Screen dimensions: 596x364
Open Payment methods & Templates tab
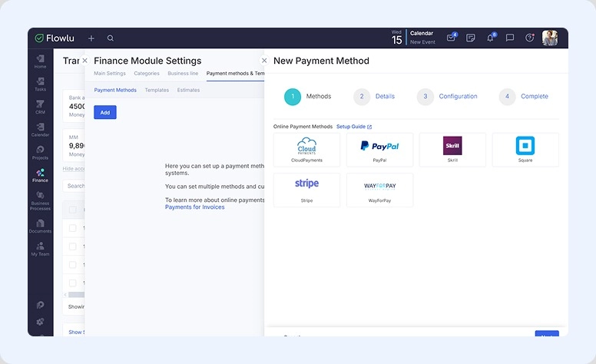tap(235, 73)
